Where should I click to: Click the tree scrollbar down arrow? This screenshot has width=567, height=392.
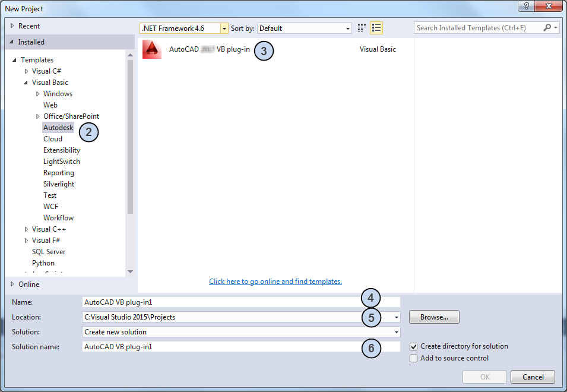[130, 271]
